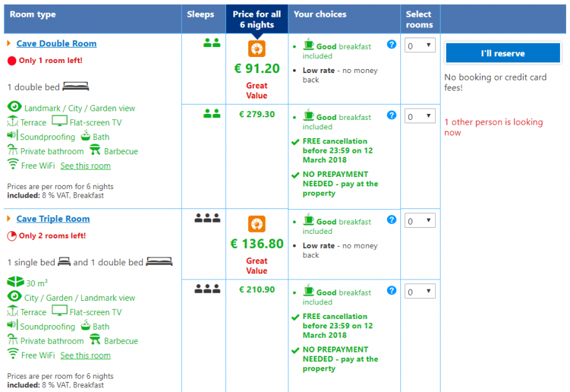This screenshot has height=392, width=570.
Task: Click the help icon beside €279.30 breakfast
Action: [x=392, y=115]
